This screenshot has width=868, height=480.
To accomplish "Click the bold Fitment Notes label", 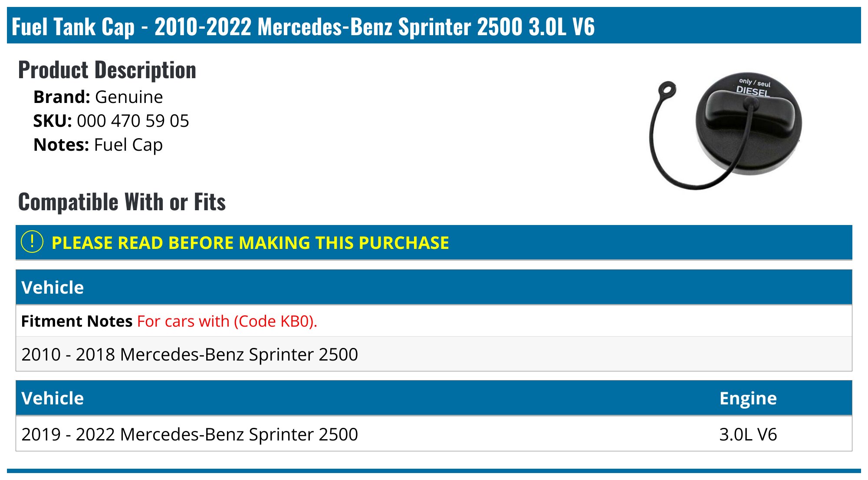I will [77, 321].
